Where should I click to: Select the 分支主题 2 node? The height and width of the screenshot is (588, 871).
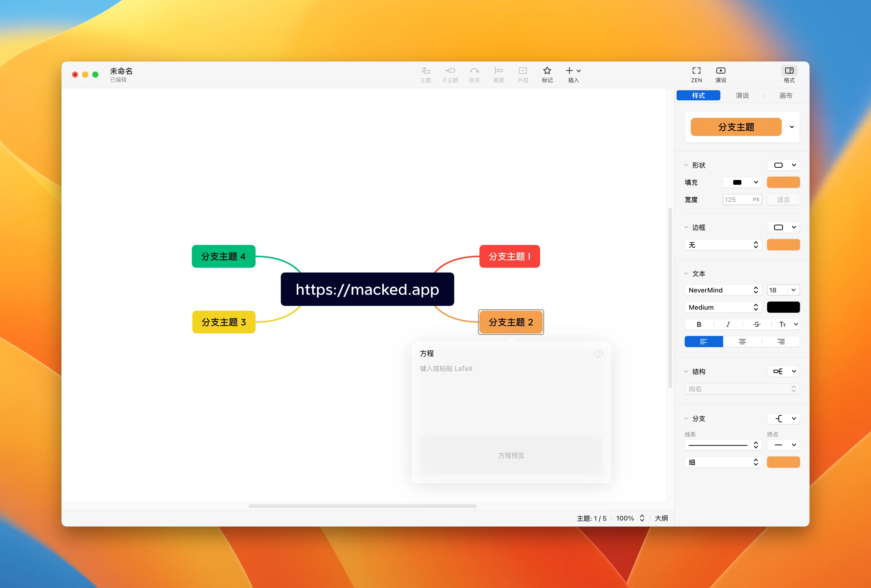point(511,322)
